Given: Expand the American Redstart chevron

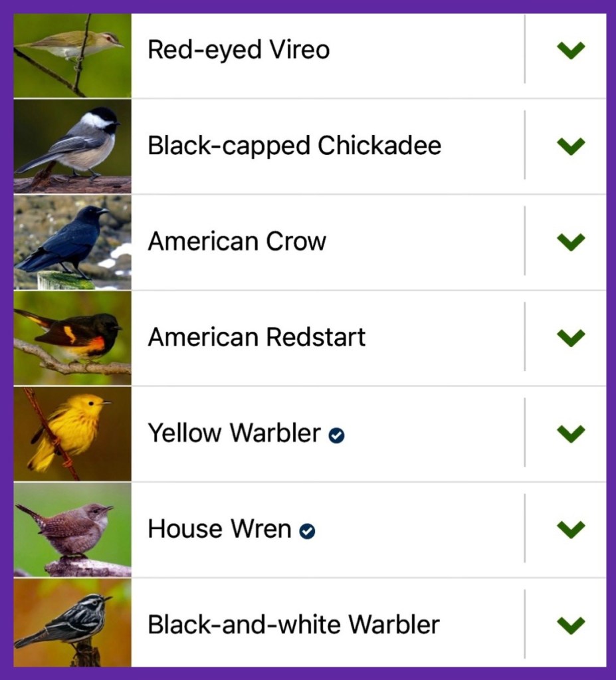Looking at the screenshot, I should tap(571, 338).
